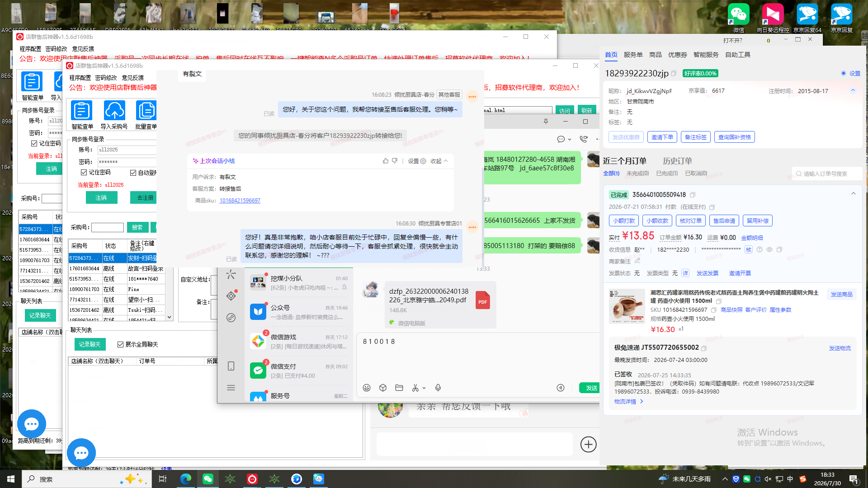Open SKU link 10168421596697
This screenshot has height=488, width=868.
[x=240, y=201]
